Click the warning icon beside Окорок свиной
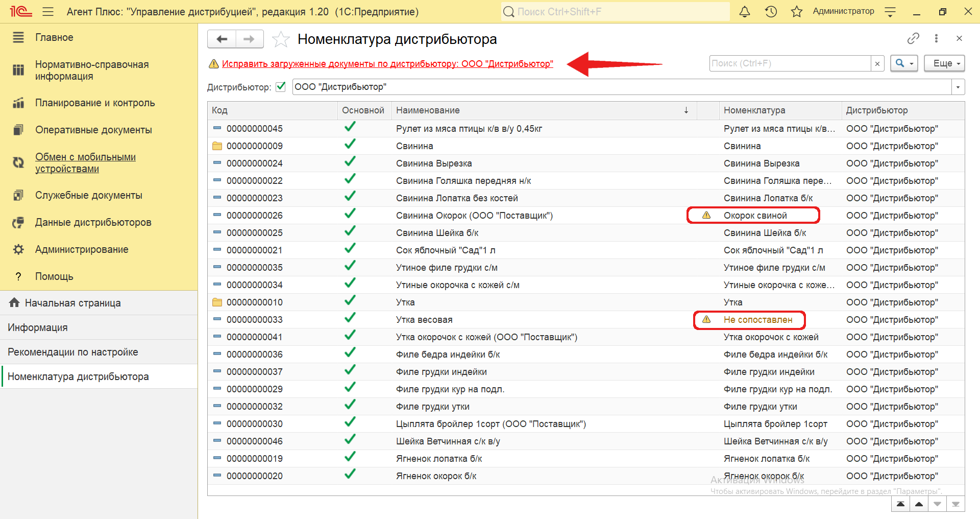Image resolution: width=980 pixels, height=519 pixels. (706, 215)
